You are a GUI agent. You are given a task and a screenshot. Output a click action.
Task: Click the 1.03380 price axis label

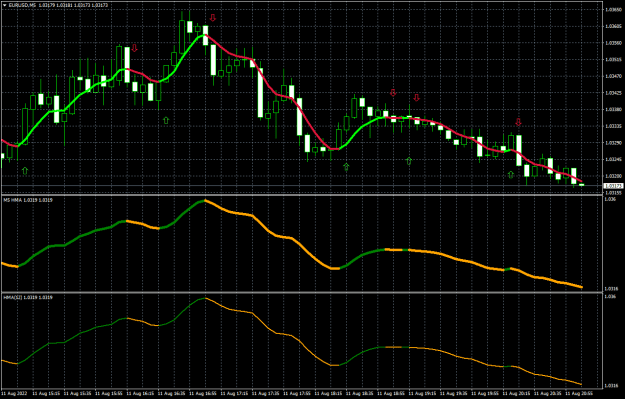click(x=613, y=109)
